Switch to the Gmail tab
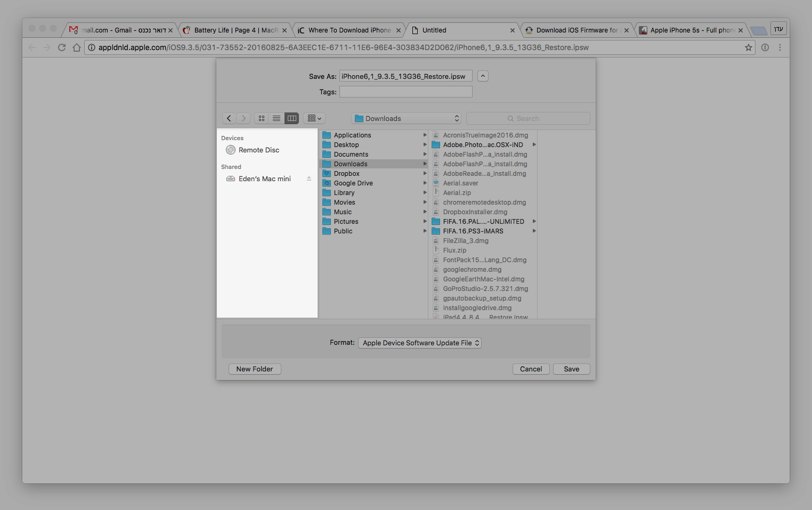Image resolution: width=812 pixels, height=510 pixels. coord(120,30)
